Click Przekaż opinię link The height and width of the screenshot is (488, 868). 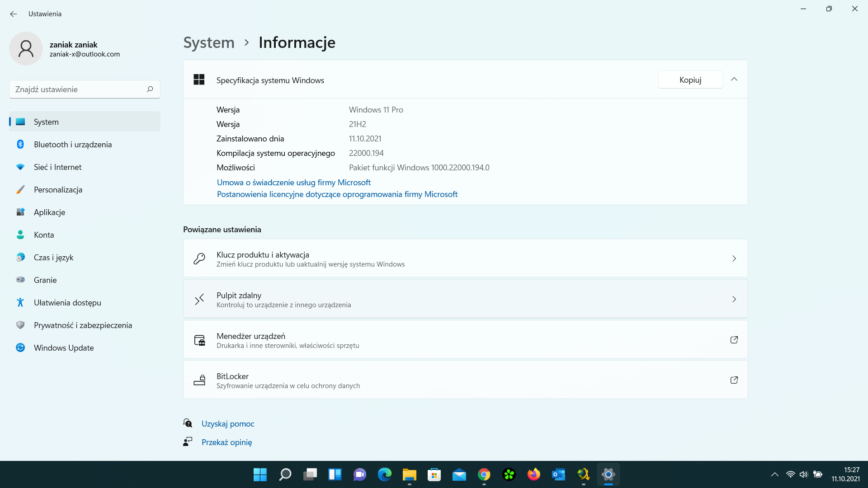pyautogui.click(x=227, y=442)
